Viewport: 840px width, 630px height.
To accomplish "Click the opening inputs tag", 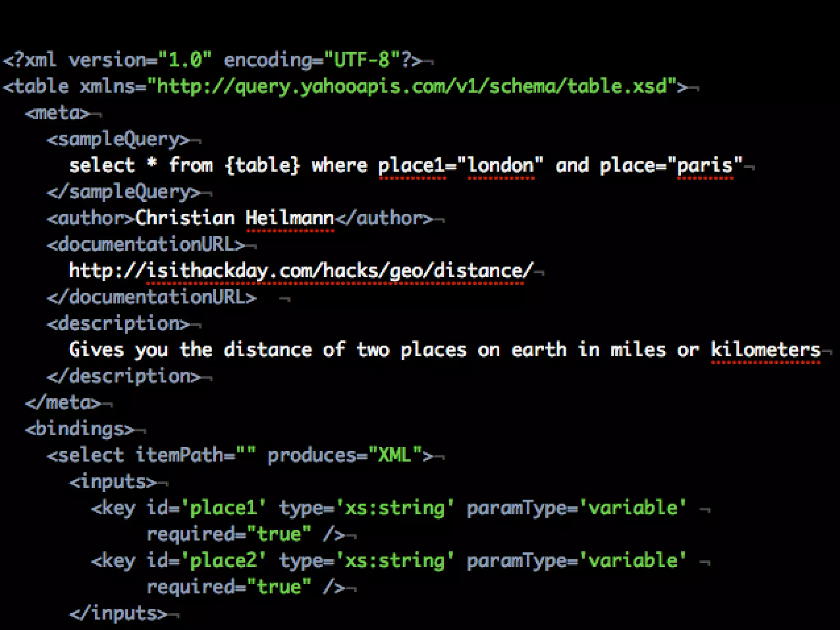I will click(113, 482).
